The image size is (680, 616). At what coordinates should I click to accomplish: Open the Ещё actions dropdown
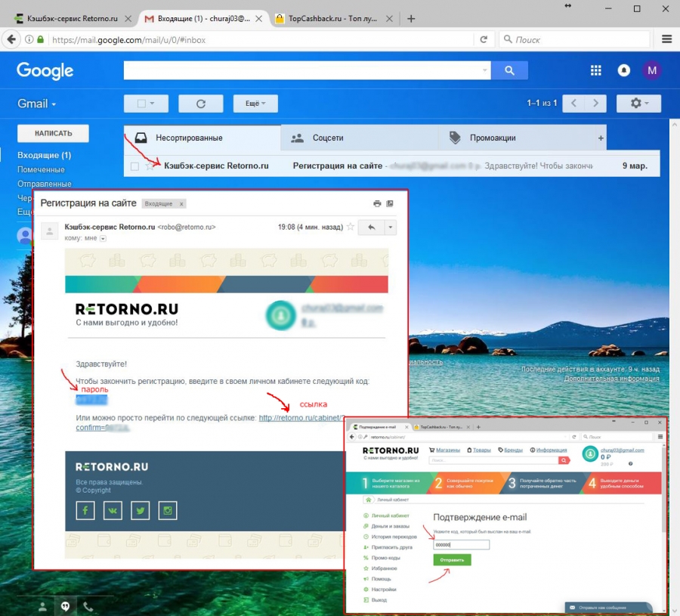click(255, 104)
